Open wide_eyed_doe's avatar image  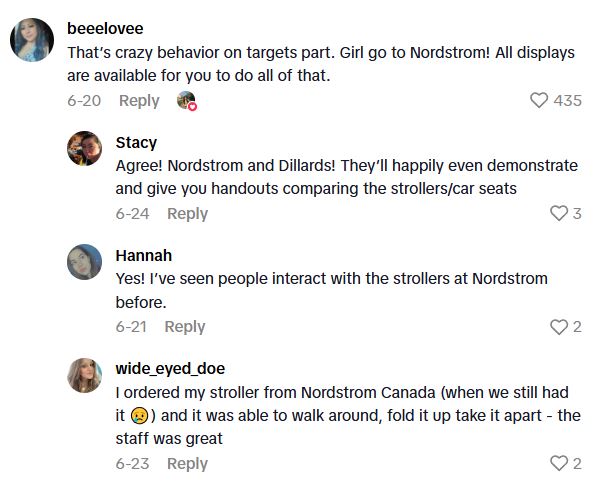[x=84, y=375]
